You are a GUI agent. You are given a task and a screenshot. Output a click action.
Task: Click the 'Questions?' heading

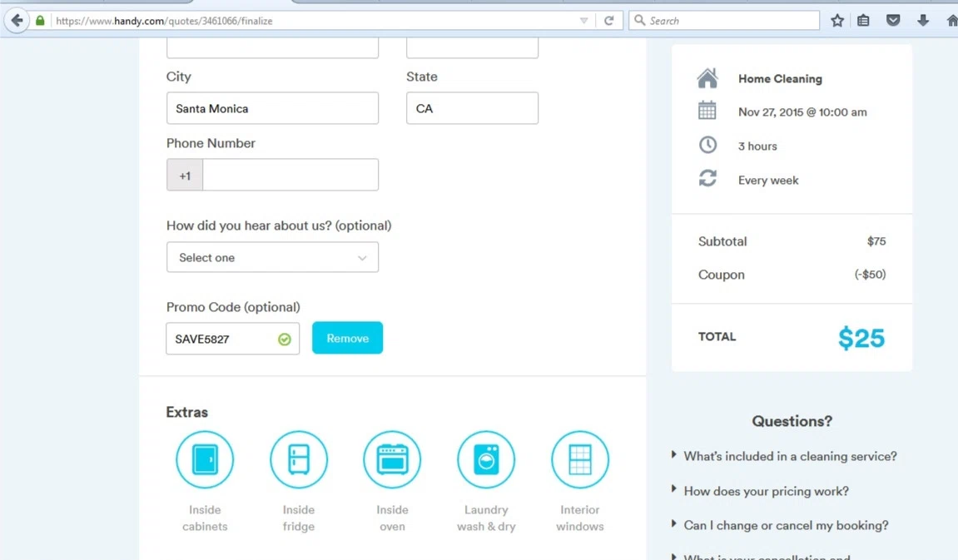coord(792,421)
